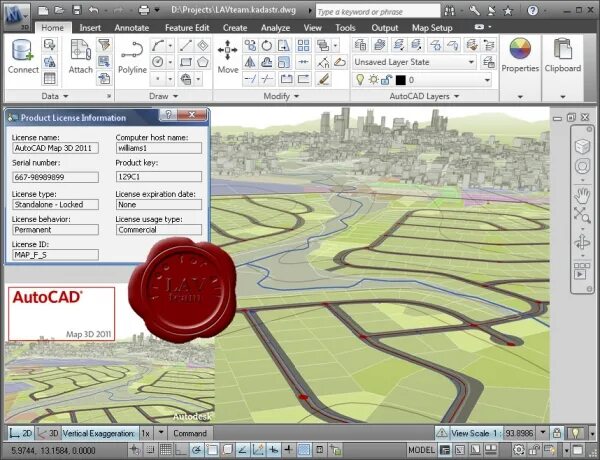The width and height of the screenshot is (600, 460).
Task: Click the keyword search input field
Action: [378, 11]
